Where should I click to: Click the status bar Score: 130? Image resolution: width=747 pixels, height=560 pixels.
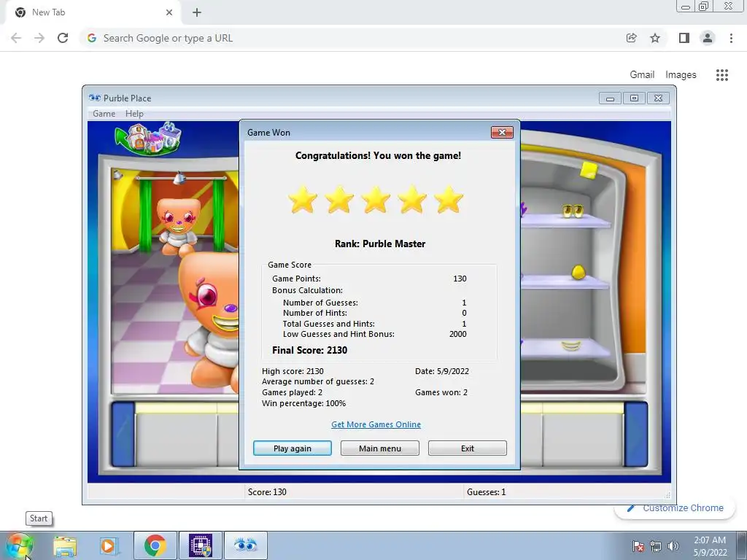click(x=267, y=492)
